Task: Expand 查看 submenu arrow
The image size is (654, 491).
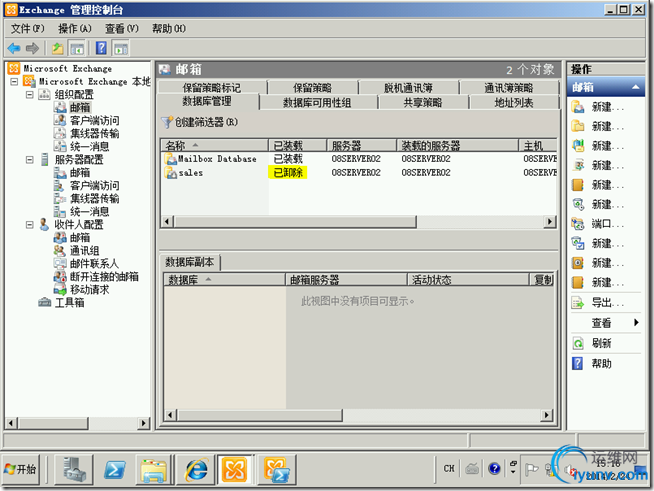Action: [x=636, y=322]
